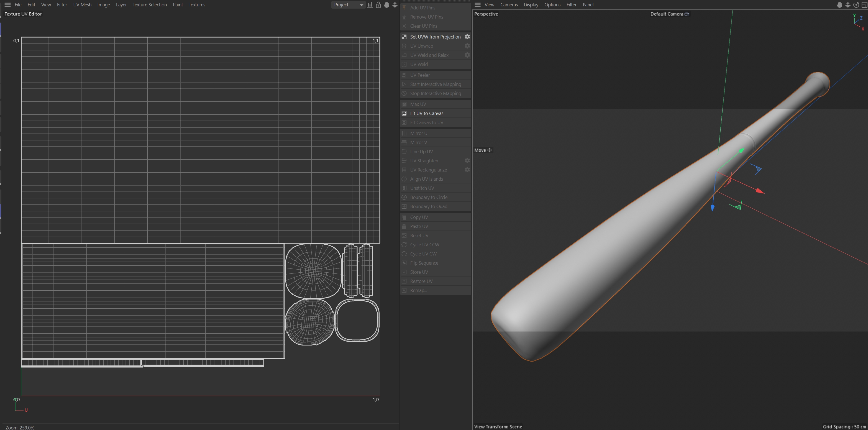The height and width of the screenshot is (430, 868).
Task: Open the Display menu in viewport
Action: pos(531,5)
